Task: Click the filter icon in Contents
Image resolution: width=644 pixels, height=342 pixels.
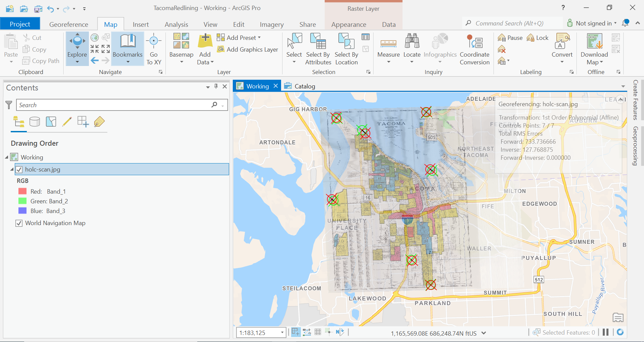Action: click(9, 105)
